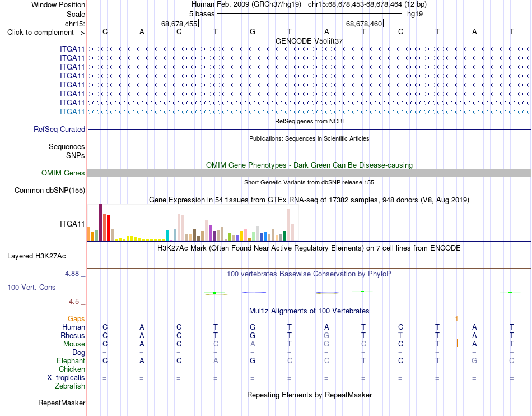Click the tallest dark maroon GTEx expression bar
This screenshot has height=416, width=532.
pyautogui.click(x=100, y=223)
